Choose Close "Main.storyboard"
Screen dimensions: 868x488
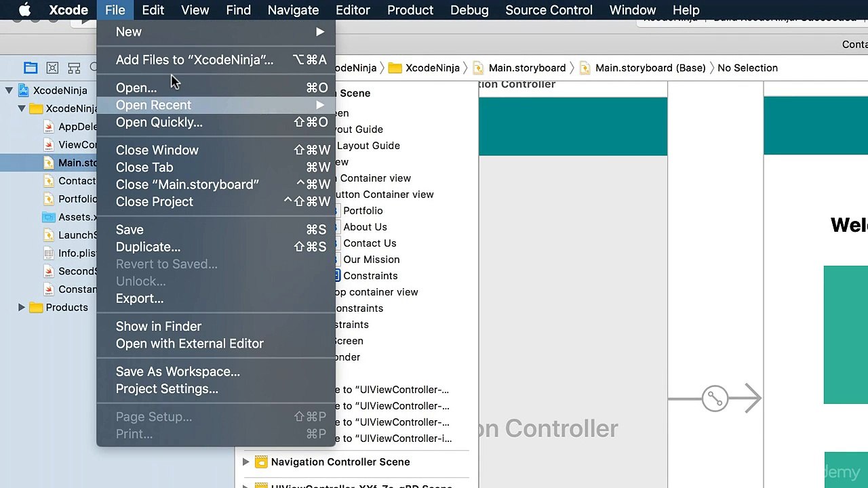216,184
